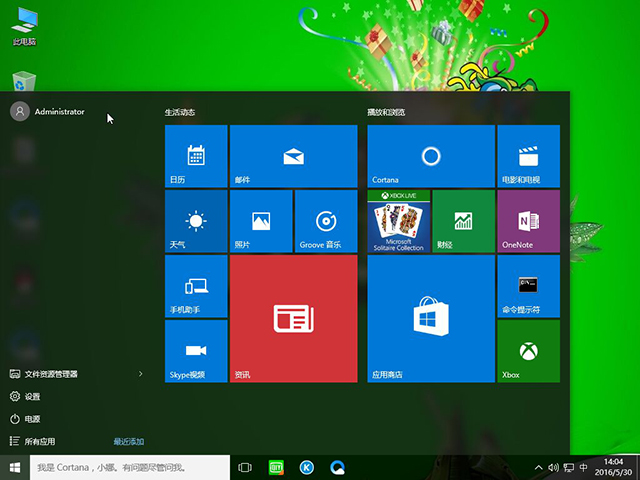Open the Xbox tile

click(x=528, y=351)
